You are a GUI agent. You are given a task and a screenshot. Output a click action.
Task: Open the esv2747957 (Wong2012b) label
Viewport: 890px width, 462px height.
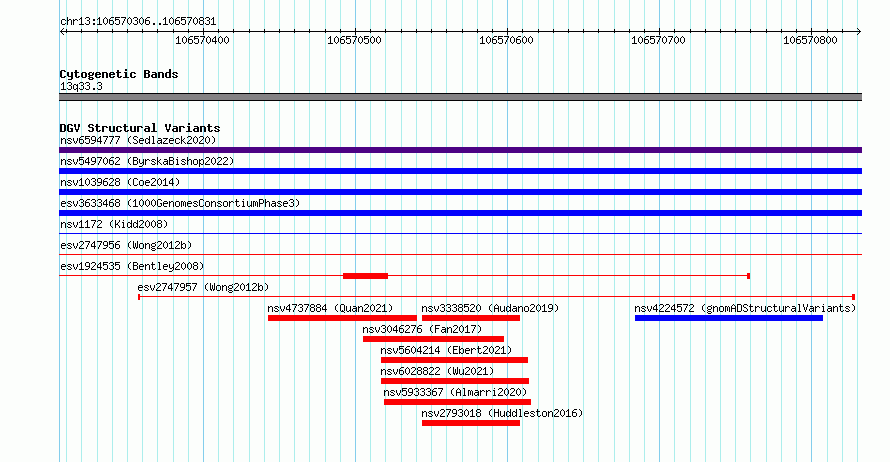[x=203, y=287]
